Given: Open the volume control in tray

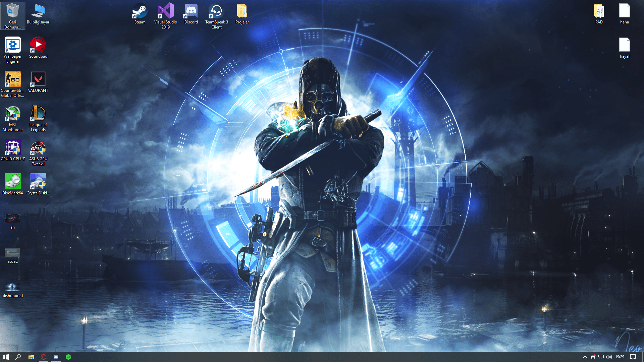Looking at the screenshot, I should pyautogui.click(x=609, y=357).
